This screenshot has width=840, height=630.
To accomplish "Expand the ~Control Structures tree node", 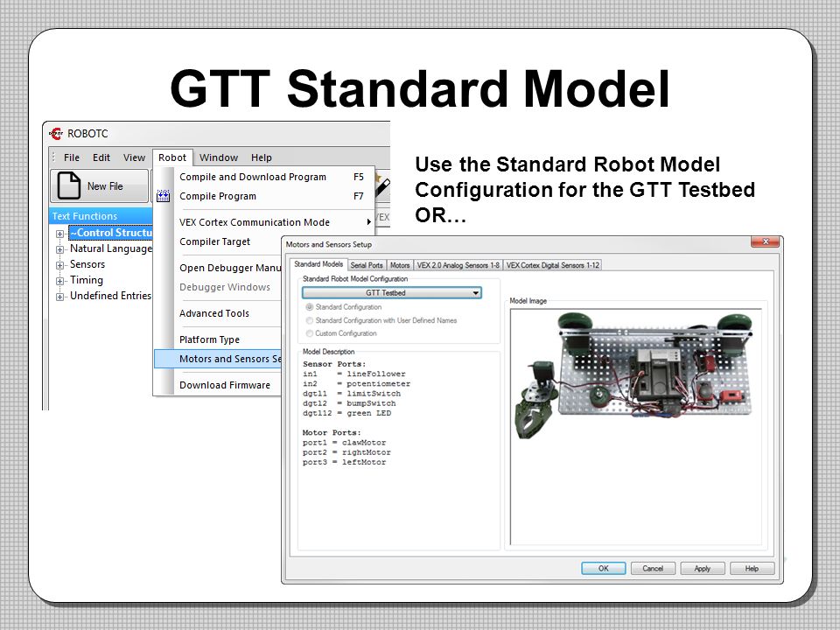I will 60,234.
